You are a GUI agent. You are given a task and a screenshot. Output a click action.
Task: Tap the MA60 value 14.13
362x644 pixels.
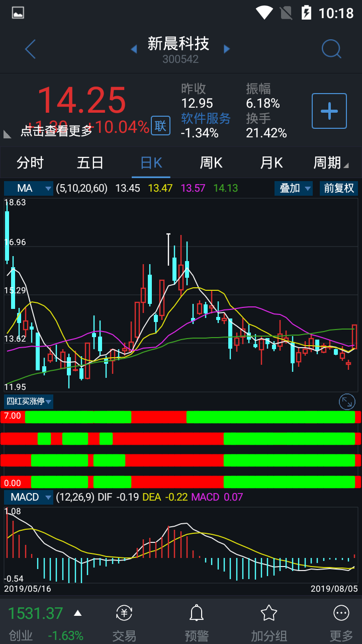226,188
